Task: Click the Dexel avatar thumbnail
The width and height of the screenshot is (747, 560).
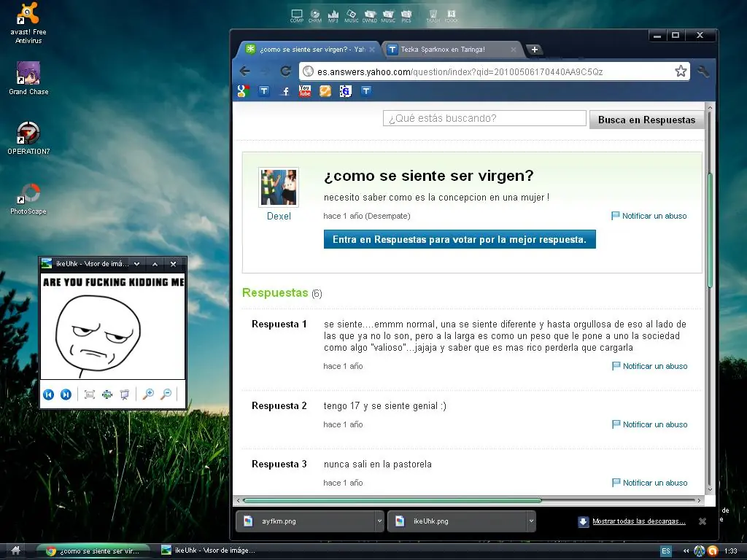Action: [279, 187]
